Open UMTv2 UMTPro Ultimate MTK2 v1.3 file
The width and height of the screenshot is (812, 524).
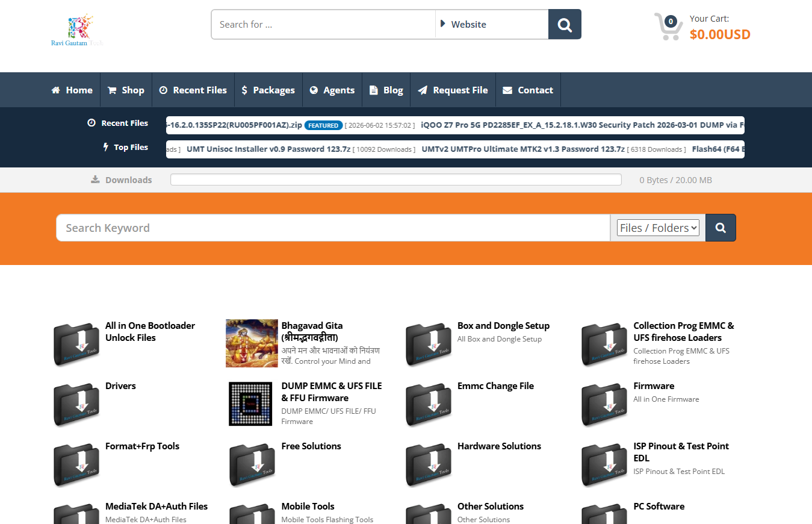[523, 149]
